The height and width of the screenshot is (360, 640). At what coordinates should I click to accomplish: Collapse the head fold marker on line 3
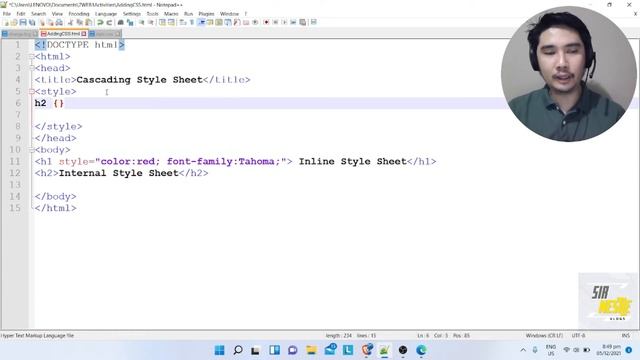31,68
